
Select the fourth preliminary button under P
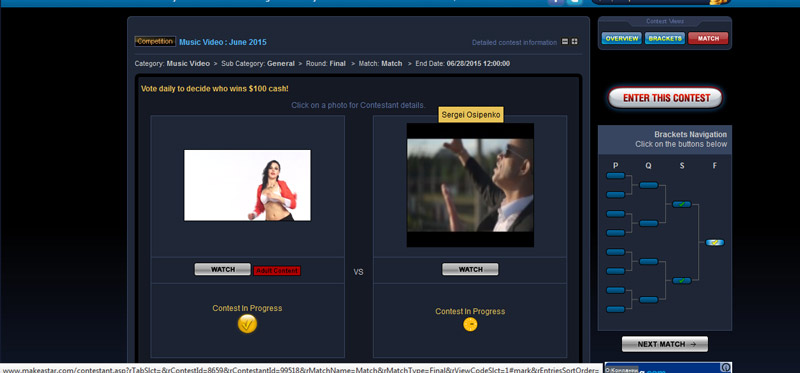pyautogui.click(x=615, y=233)
